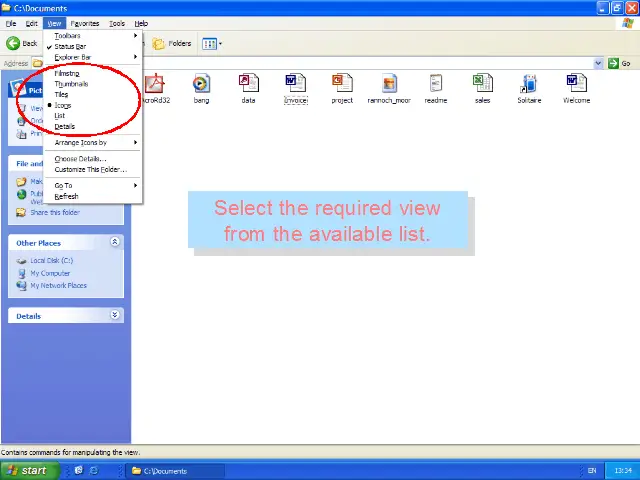Click Share this folder link
This screenshot has height=480, width=640.
pyautogui.click(x=55, y=212)
